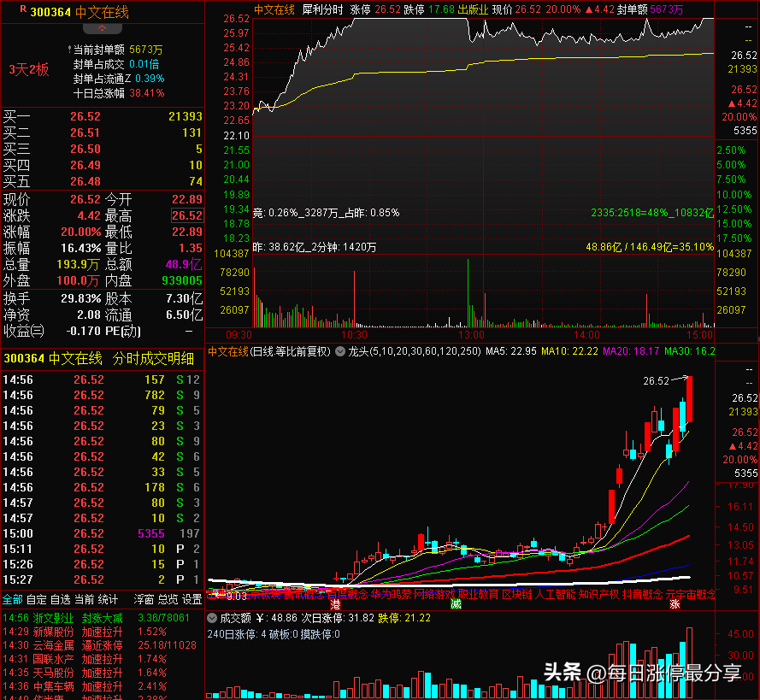The height and width of the screenshot is (700, 760).
Task: Open the 云海金属 逼近涨停 alert row
Action: [x=102, y=645]
